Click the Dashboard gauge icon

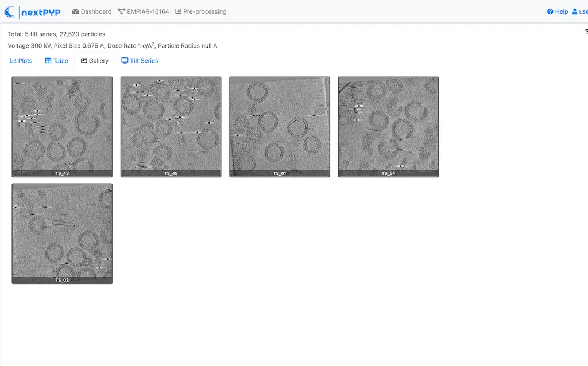tap(75, 11)
